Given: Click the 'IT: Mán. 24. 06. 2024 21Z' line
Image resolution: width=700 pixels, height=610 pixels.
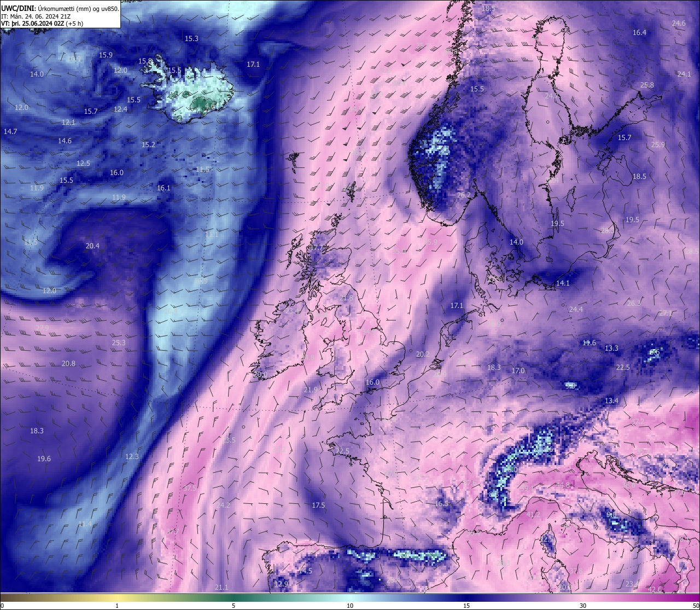Looking at the screenshot, I should [37, 16].
